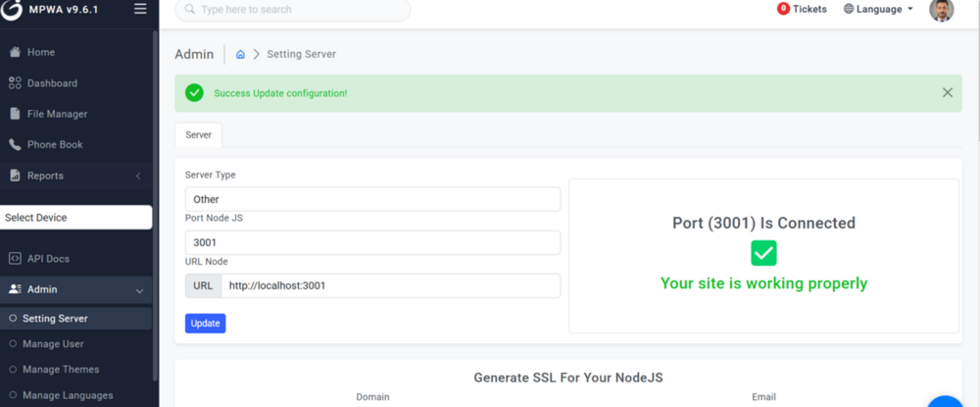Click the blue Update button
980x407 pixels.
(x=205, y=324)
